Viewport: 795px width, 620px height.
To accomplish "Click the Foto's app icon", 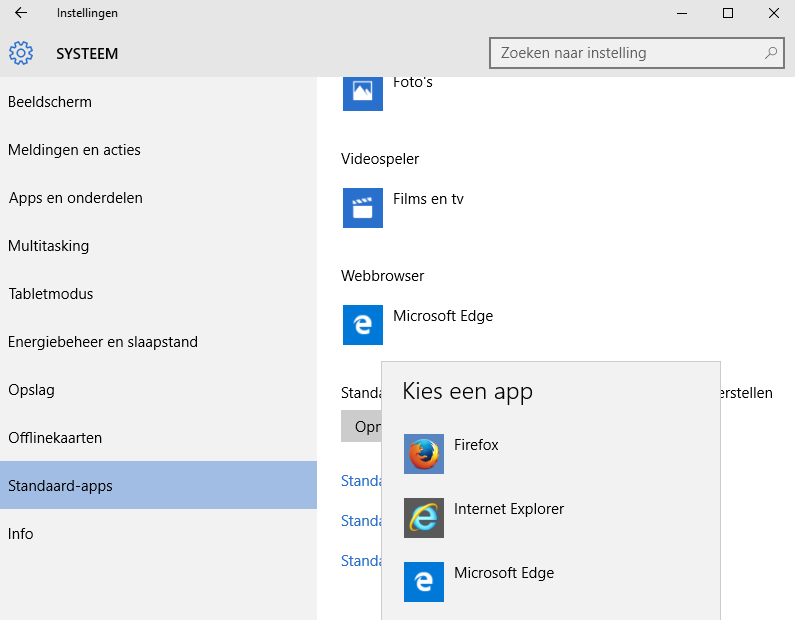I will (362, 92).
